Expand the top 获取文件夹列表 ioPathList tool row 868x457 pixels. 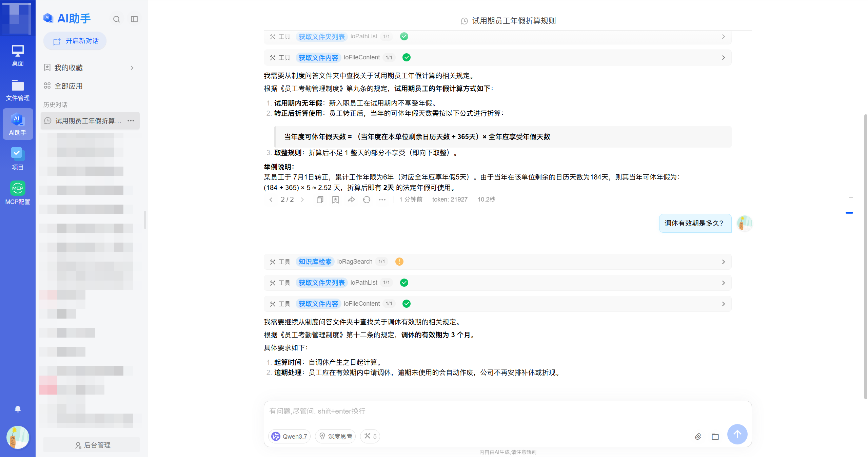click(x=497, y=37)
